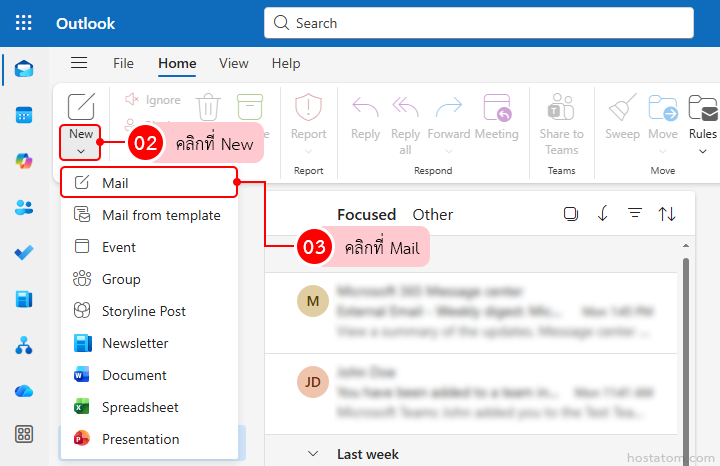Click the Reply arrow

366,107
